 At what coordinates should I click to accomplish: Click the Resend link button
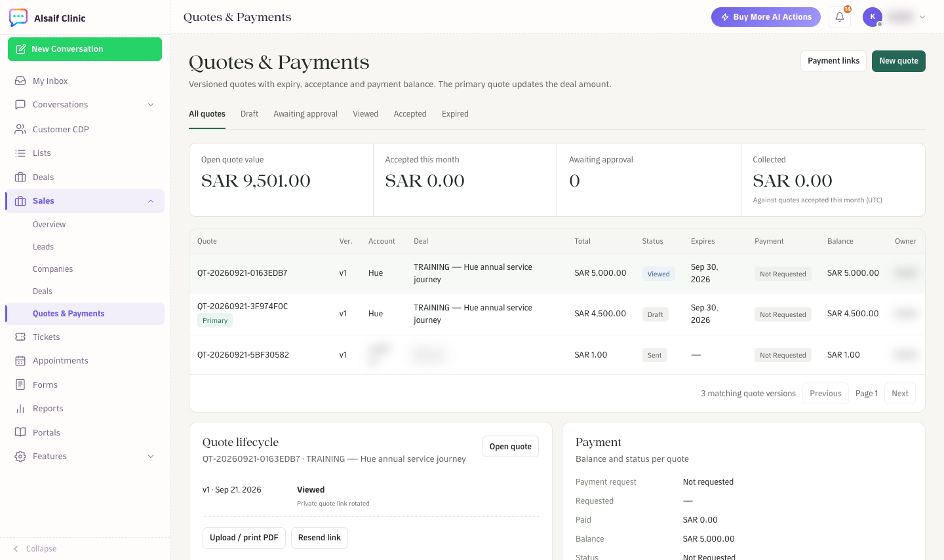(x=319, y=538)
